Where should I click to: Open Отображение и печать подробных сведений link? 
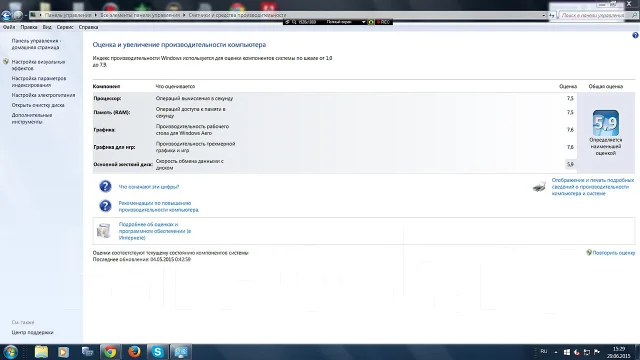[x=593, y=187]
